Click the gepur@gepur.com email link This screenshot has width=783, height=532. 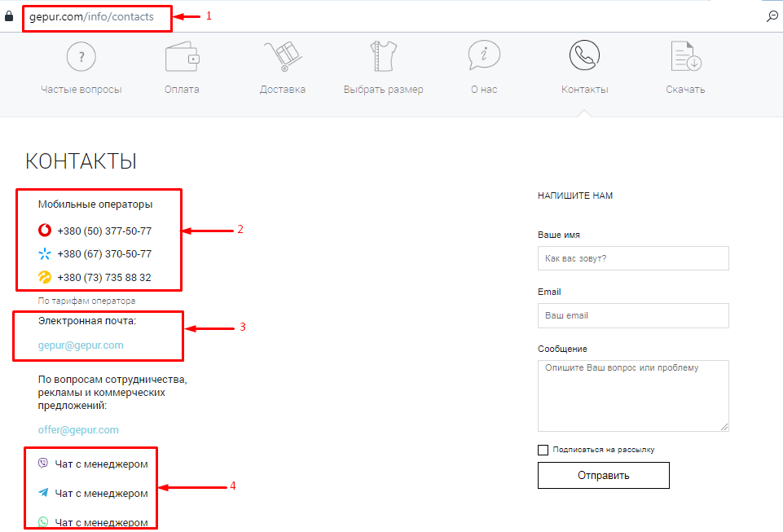(81, 345)
